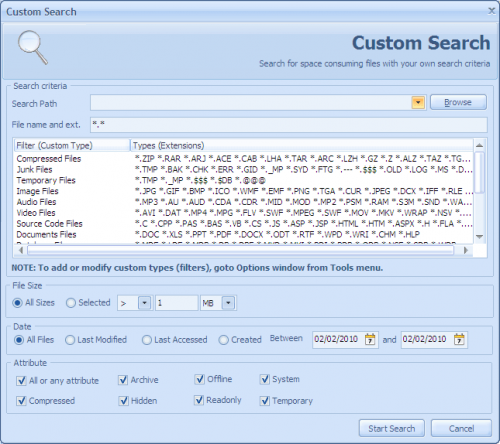The height and width of the screenshot is (444, 500).
Task: Click the horizontal scroll left arrow
Action: click(x=21, y=250)
